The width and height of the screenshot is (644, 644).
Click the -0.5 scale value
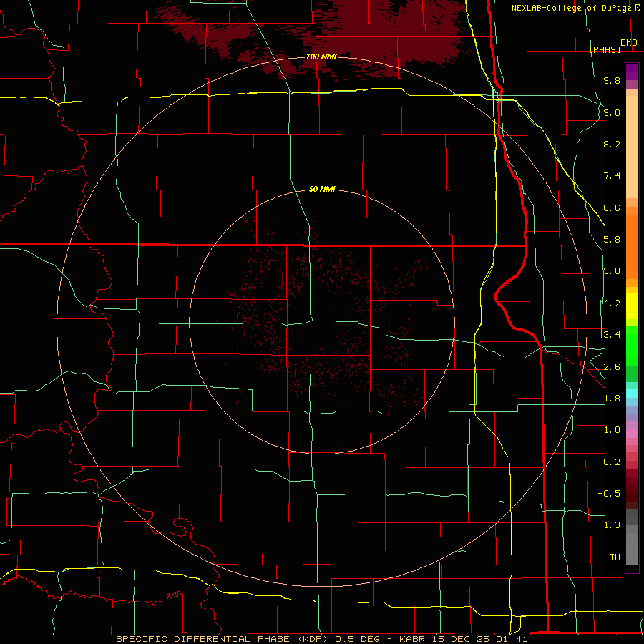click(x=609, y=494)
